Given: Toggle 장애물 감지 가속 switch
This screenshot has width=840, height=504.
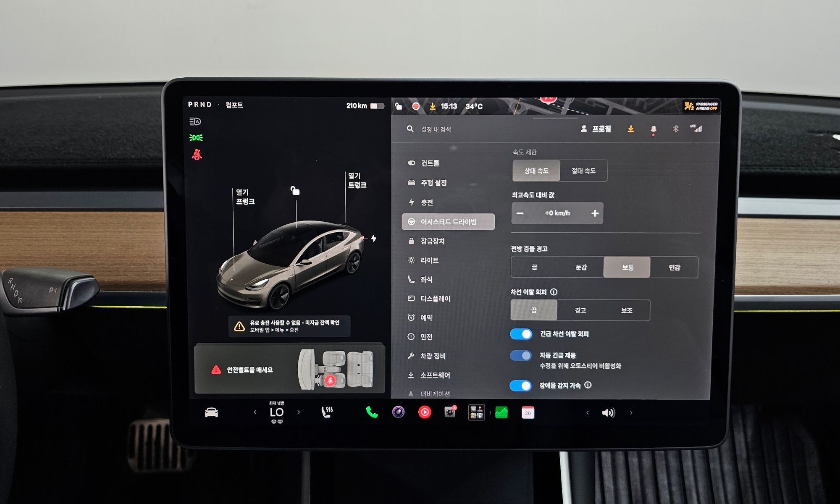Looking at the screenshot, I should coord(521,386).
